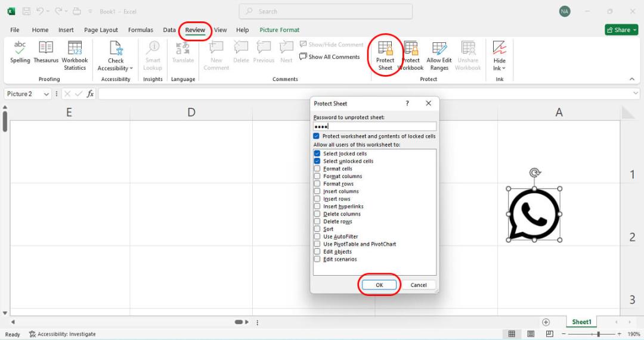Focus the password to unprotect field
The height and width of the screenshot is (340, 644).
(x=374, y=126)
